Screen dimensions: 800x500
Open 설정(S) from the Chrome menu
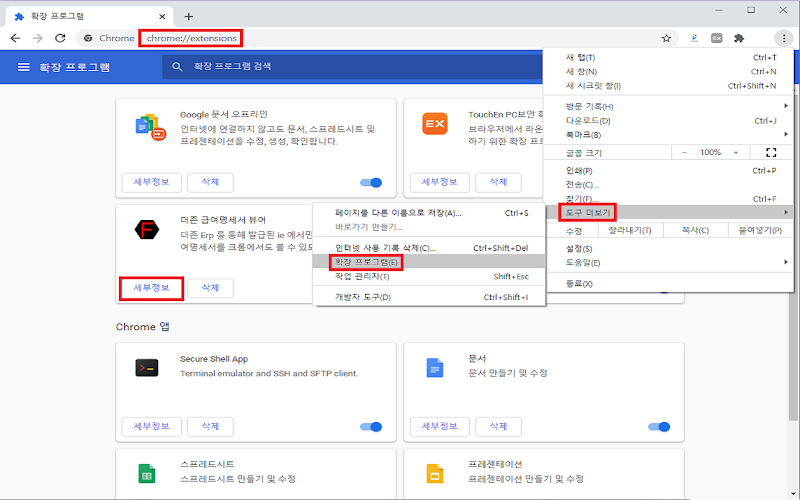(668, 248)
